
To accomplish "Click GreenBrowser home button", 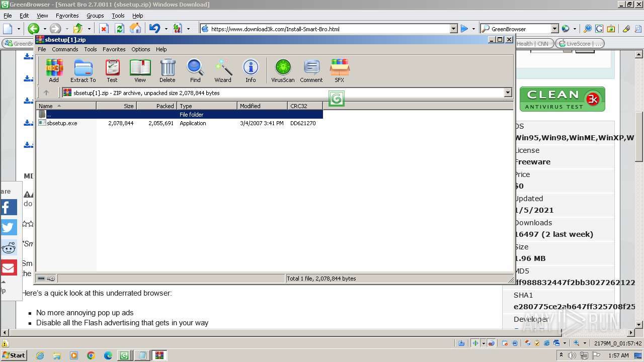I will 135,29.
